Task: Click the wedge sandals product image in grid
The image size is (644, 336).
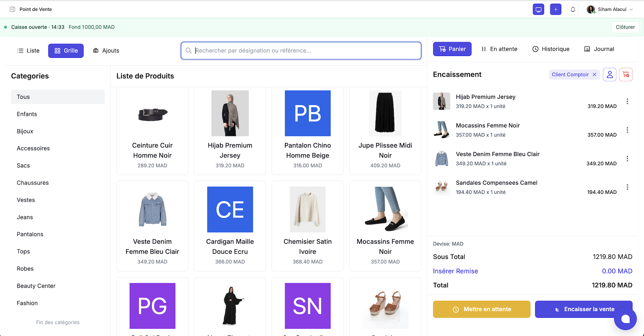Action: point(385,306)
